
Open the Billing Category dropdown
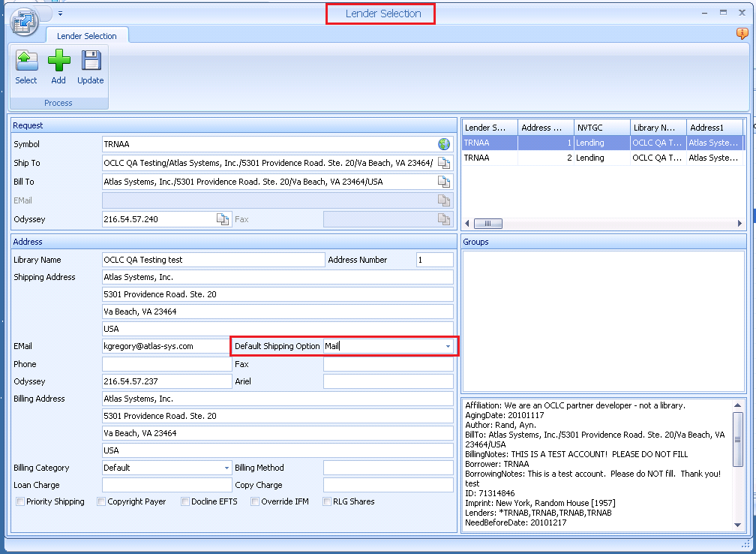(x=226, y=468)
